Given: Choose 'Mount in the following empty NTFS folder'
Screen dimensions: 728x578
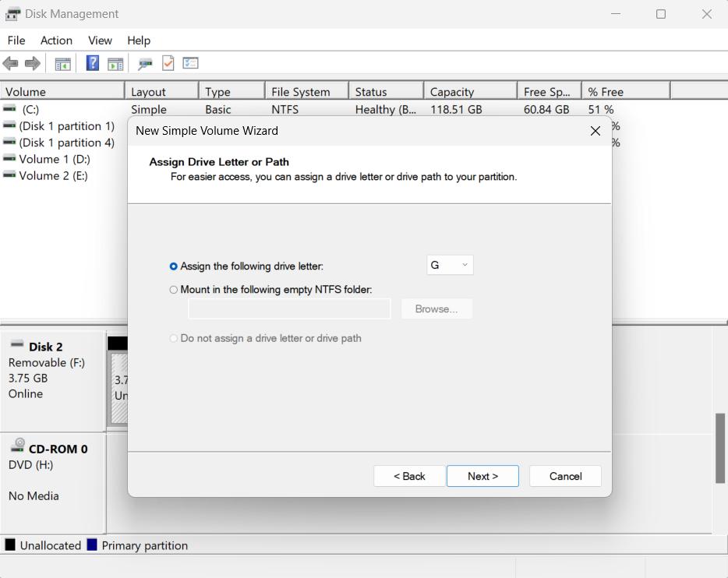Looking at the screenshot, I should click(174, 290).
